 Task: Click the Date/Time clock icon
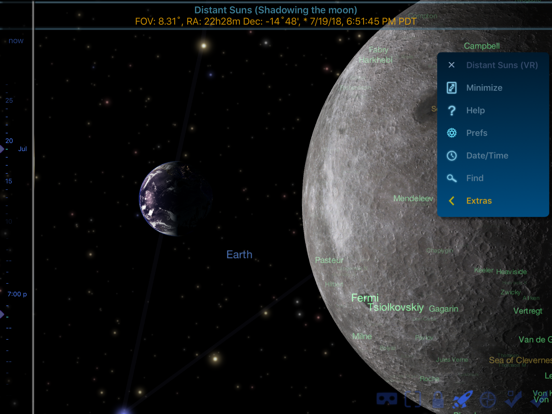(452, 156)
